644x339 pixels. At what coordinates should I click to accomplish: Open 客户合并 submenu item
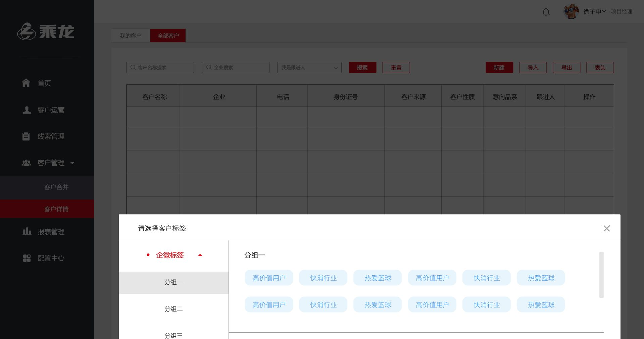[x=47, y=187]
